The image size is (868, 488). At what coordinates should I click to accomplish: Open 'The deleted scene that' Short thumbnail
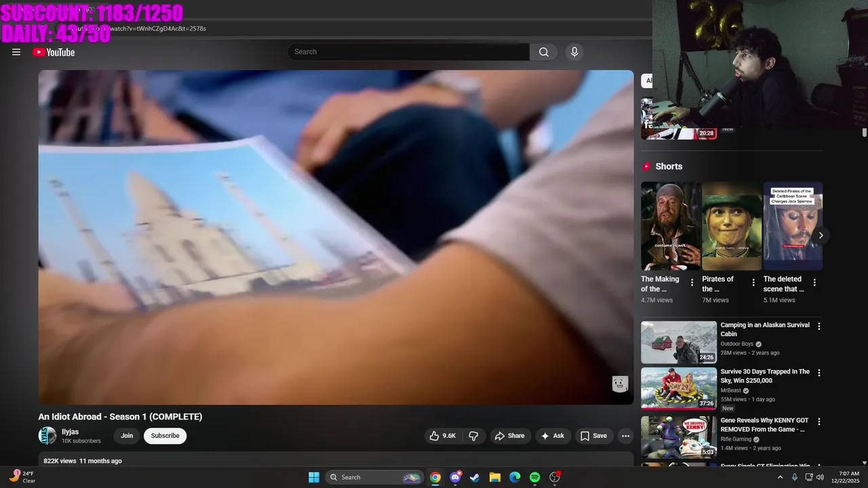793,226
